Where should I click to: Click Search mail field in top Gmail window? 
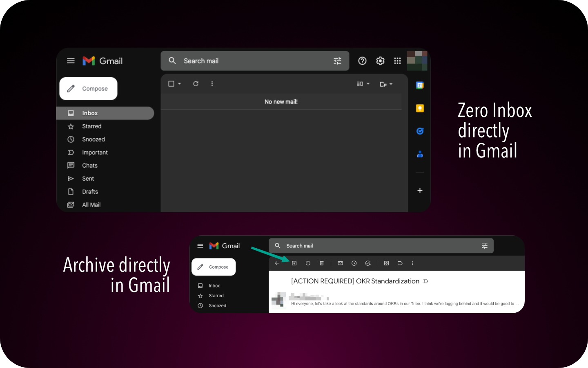pos(255,61)
